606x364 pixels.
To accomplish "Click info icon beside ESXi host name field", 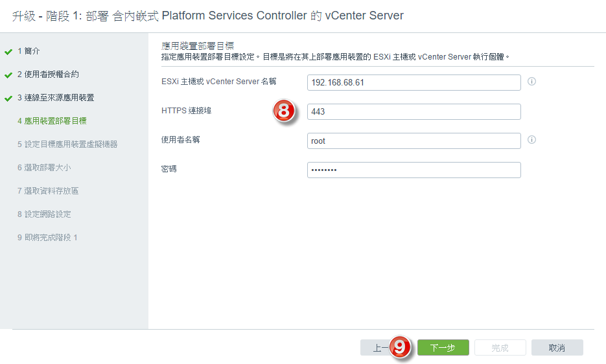I will click(532, 82).
